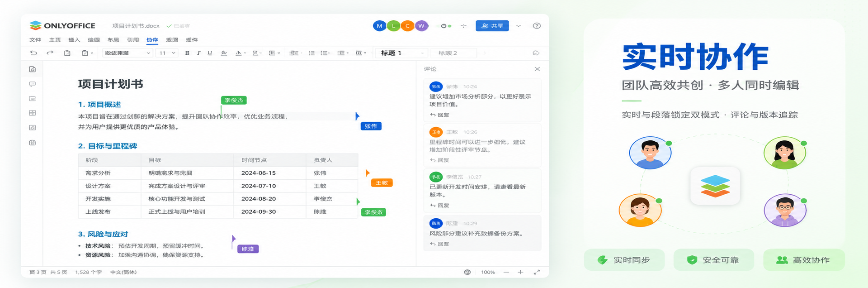The height and width of the screenshot is (288, 868).
Task: Click the font color icon
Action: click(224, 53)
